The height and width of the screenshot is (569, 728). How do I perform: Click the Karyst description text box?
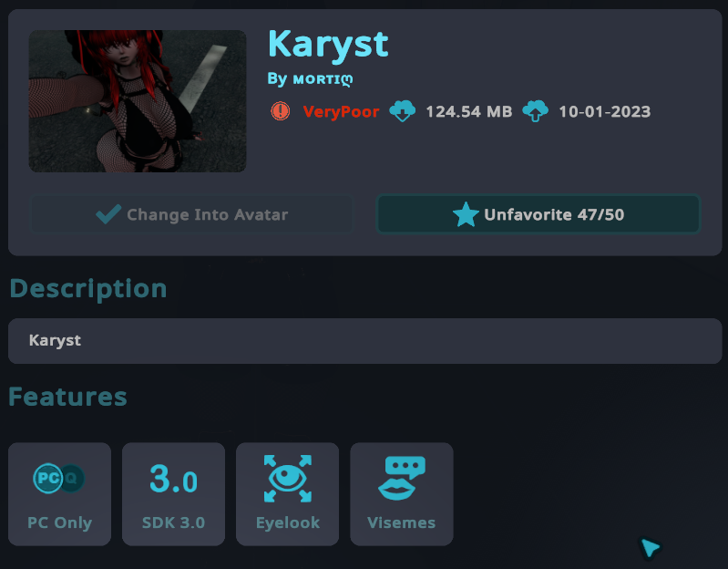pyautogui.click(x=365, y=341)
